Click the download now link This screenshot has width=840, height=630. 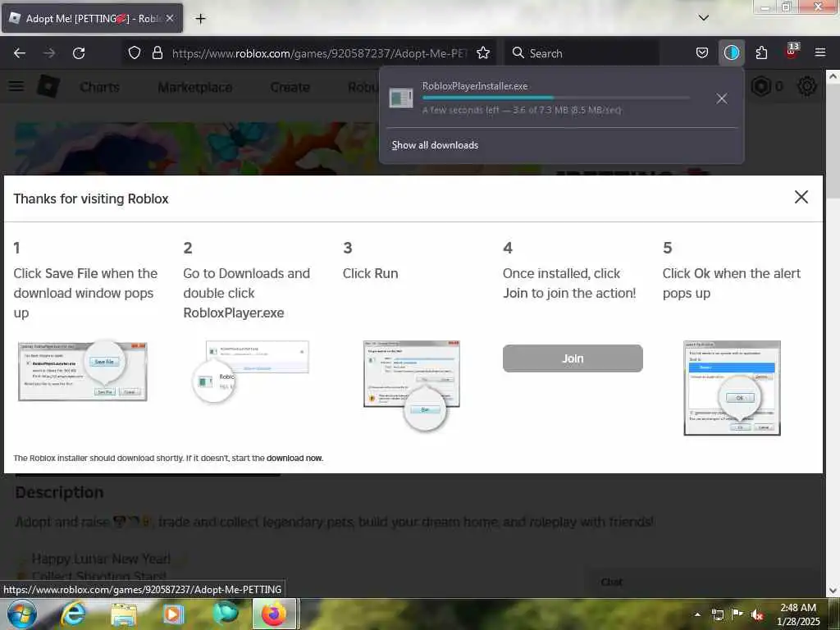(294, 458)
